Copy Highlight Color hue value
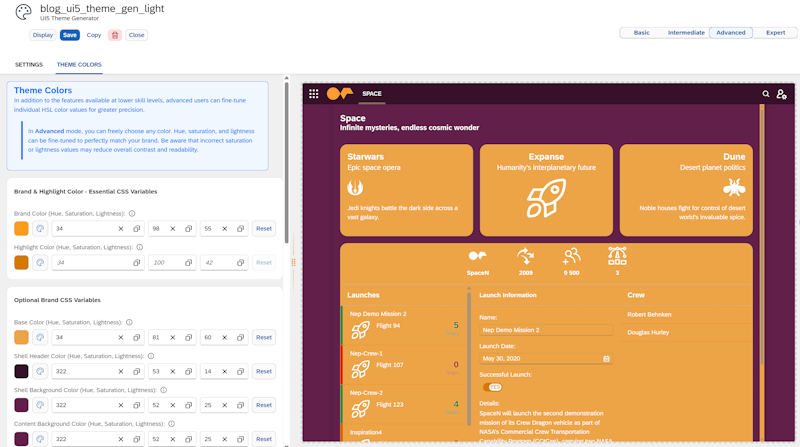The height and width of the screenshot is (447, 800). click(137, 262)
